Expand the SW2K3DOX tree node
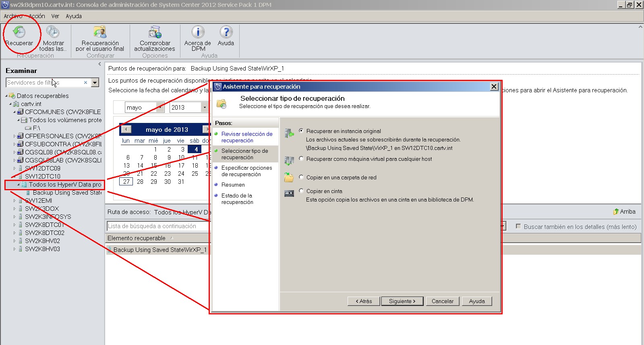Screen dimensions: 644x345 [x=15, y=209]
